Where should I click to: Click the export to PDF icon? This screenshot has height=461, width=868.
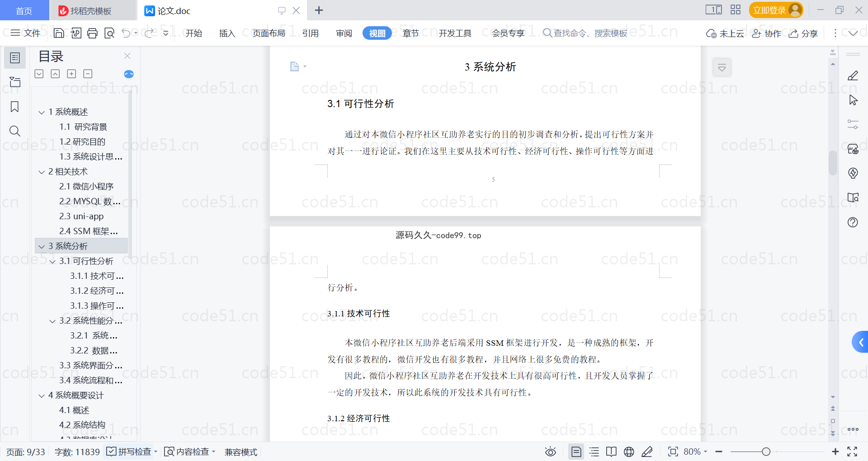coord(76,33)
